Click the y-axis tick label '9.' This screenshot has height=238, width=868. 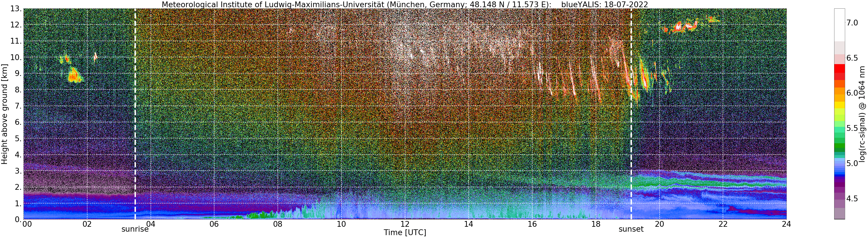coord(18,73)
